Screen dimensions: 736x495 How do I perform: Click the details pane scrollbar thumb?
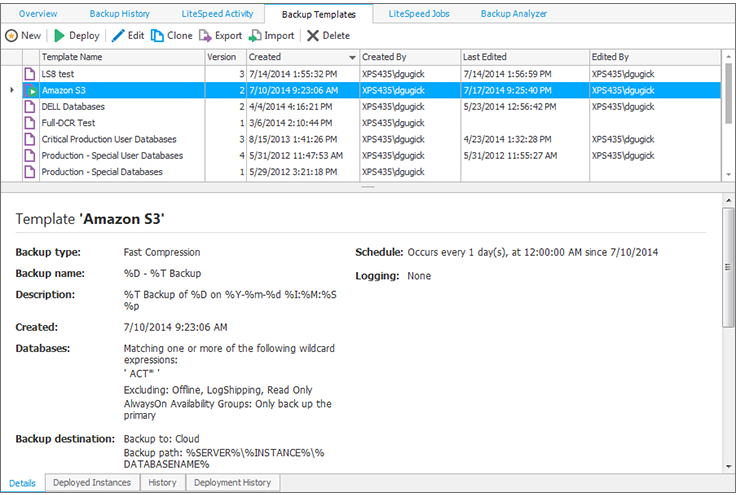(728, 267)
